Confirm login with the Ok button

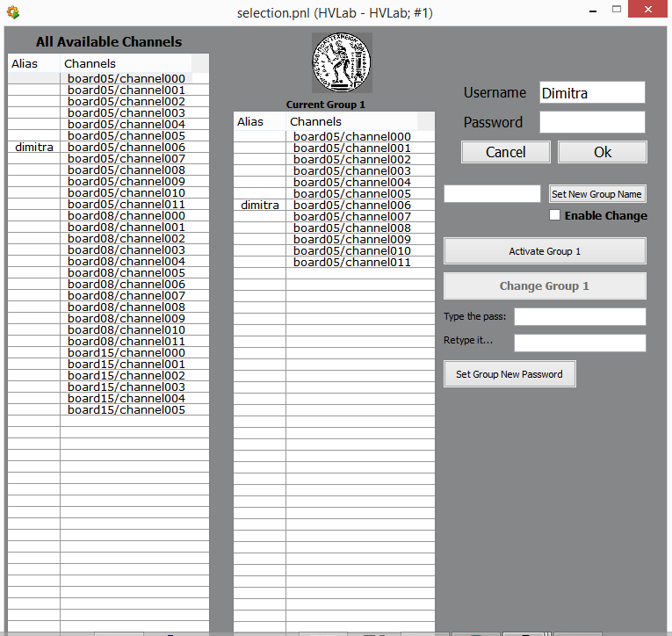pyautogui.click(x=602, y=152)
